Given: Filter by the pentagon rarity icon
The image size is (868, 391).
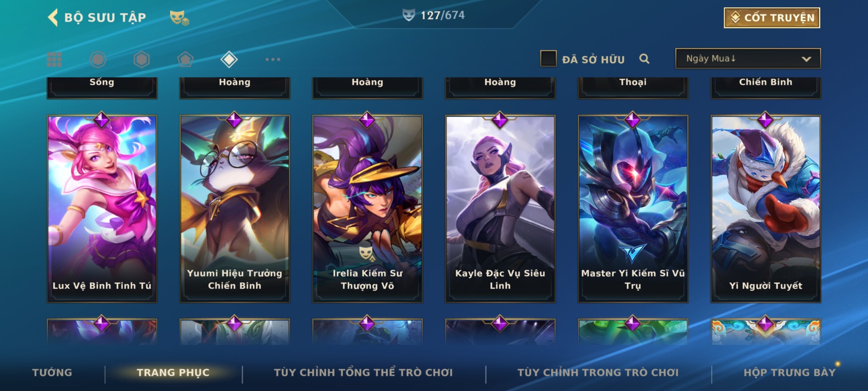Looking at the screenshot, I should coord(185,59).
